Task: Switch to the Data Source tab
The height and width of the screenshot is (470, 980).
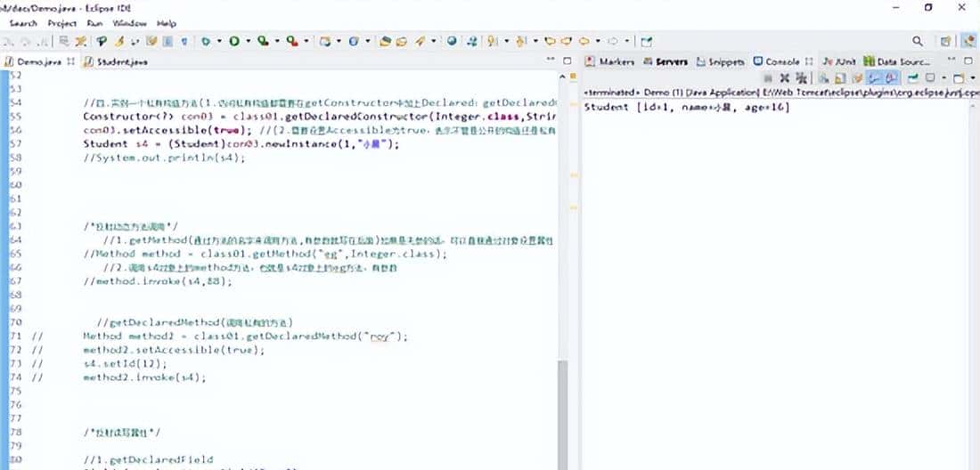Action: point(897,61)
